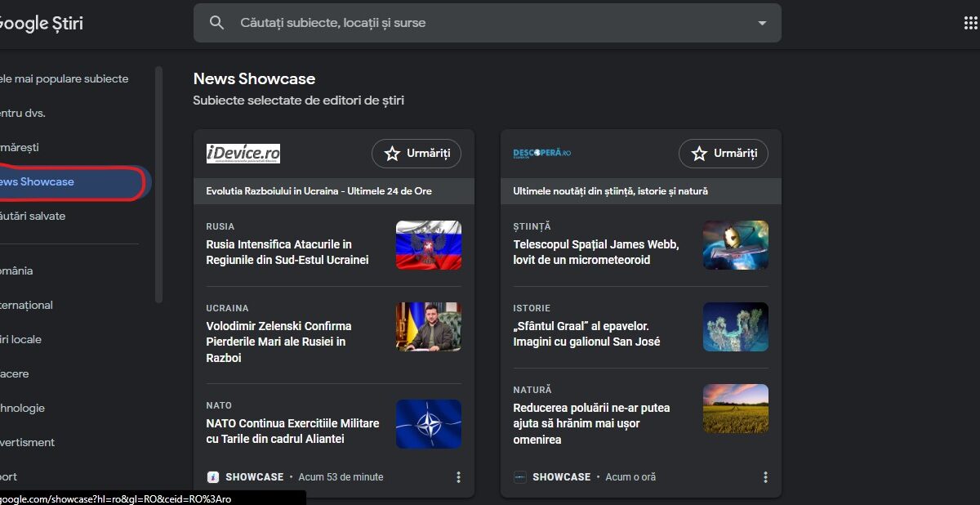Open România section in sidebar
Screen dimensions: 980x505
[16, 271]
